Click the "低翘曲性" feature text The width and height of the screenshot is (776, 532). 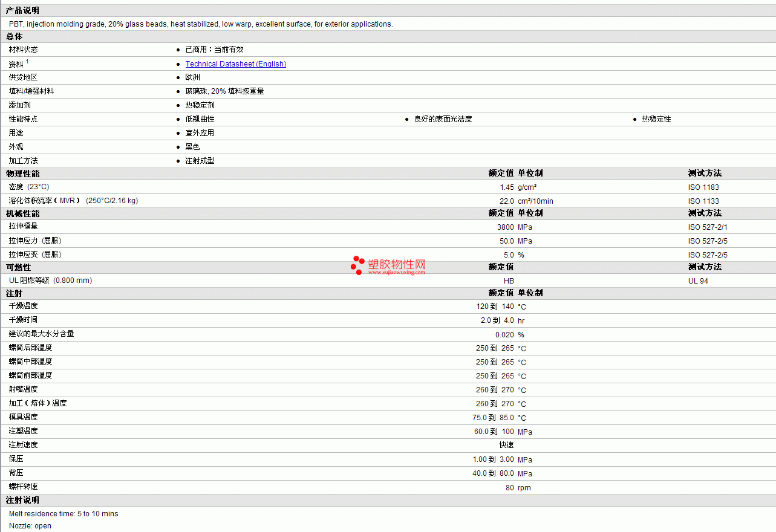coord(200,119)
